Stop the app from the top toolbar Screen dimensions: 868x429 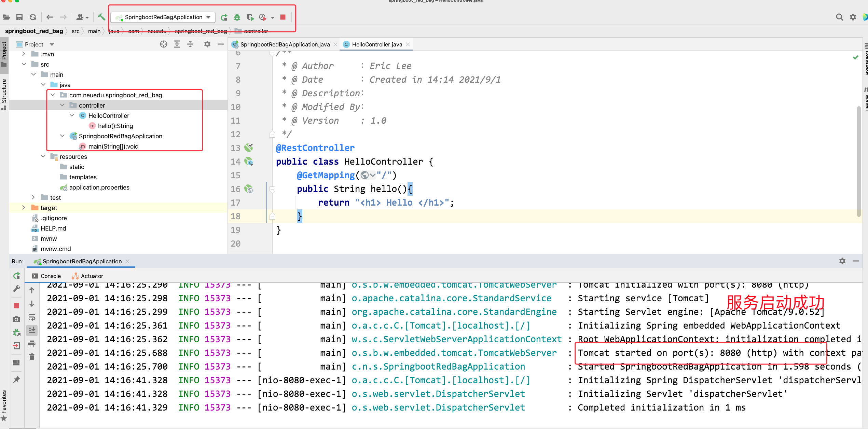tap(283, 17)
